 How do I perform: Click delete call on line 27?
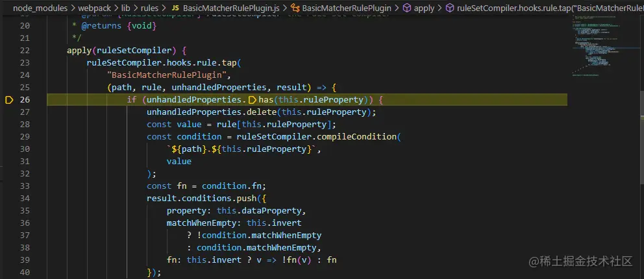[261, 112]
